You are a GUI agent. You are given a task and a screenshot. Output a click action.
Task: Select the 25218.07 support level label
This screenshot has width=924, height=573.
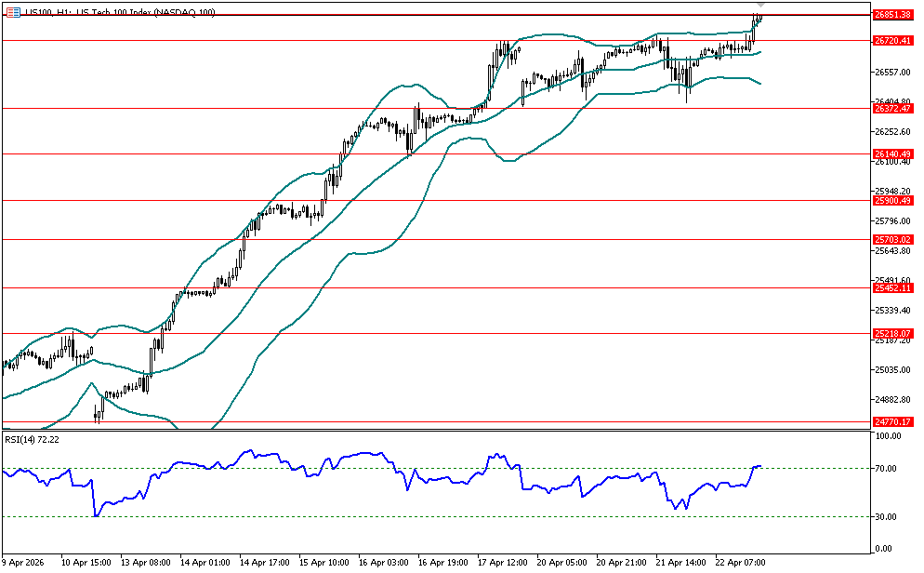click(x=891, y=333)
